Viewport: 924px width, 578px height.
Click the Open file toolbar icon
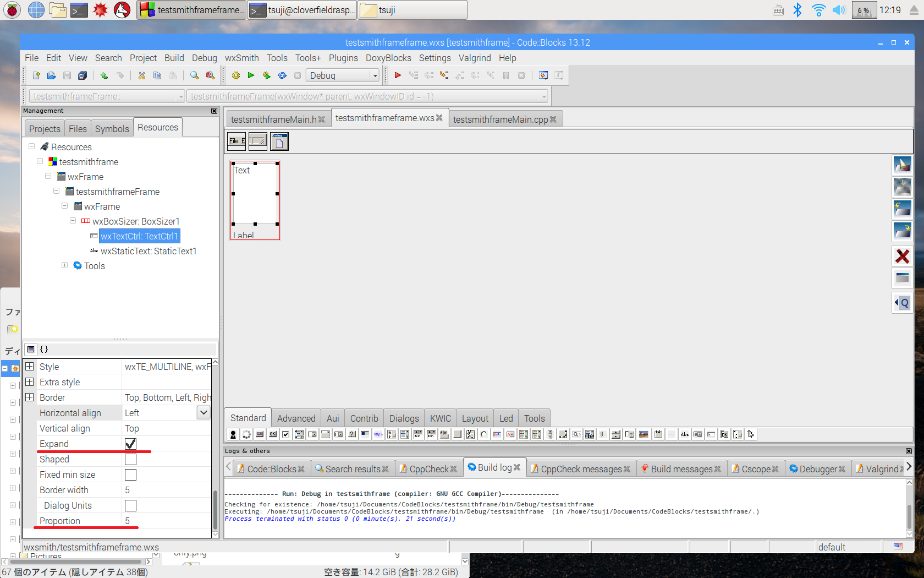point(51,75)
